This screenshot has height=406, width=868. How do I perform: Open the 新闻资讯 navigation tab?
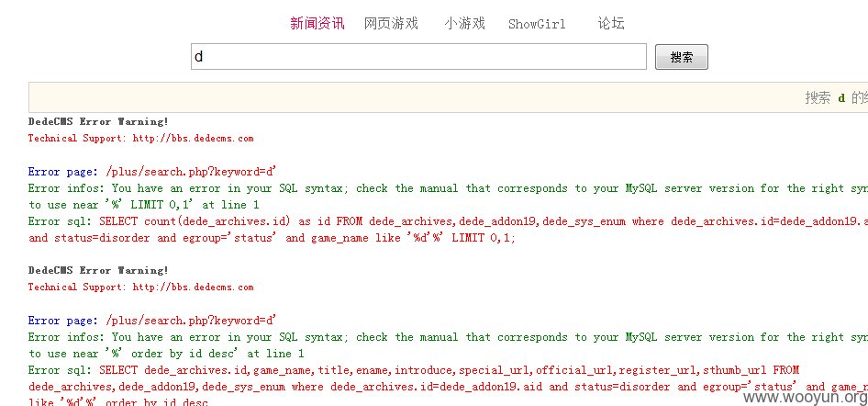click(x=317, y=23)
